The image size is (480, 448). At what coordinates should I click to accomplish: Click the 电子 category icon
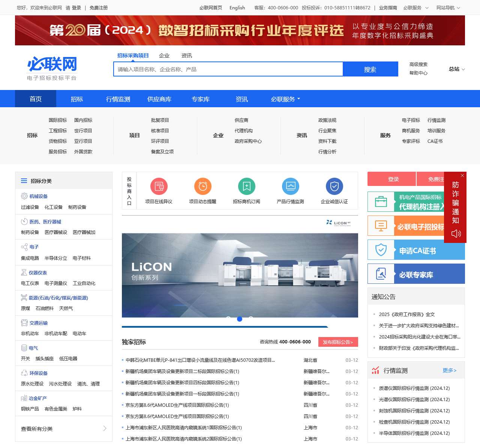click(24, 247)
